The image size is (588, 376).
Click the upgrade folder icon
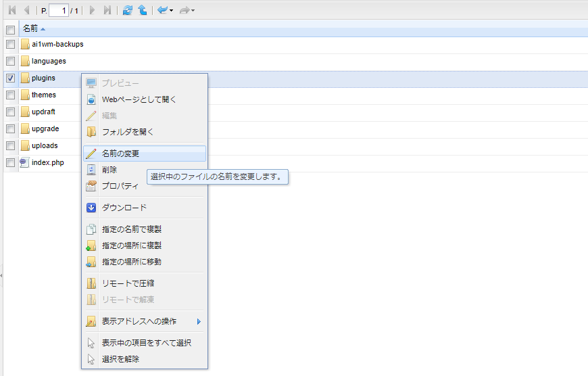tap(25, 128)
